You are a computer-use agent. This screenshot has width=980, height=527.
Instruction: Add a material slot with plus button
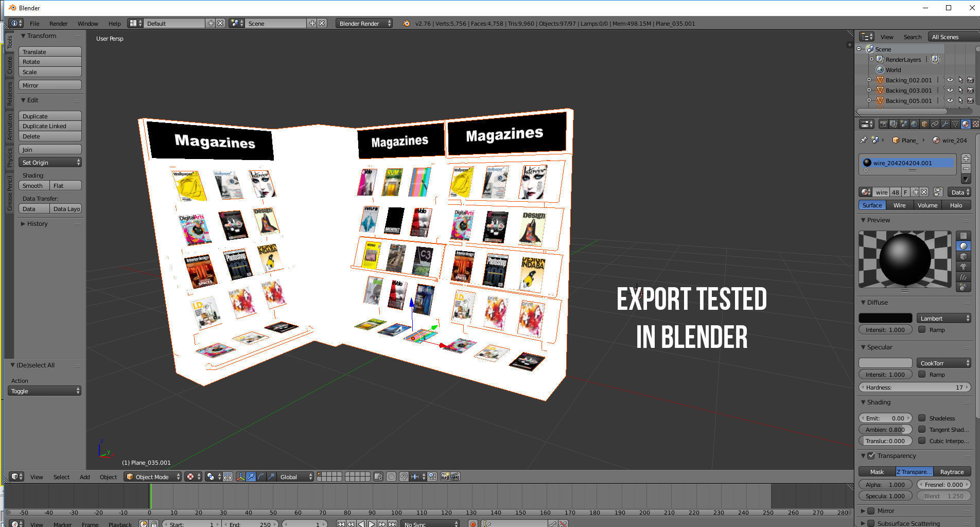pos(966,159)
